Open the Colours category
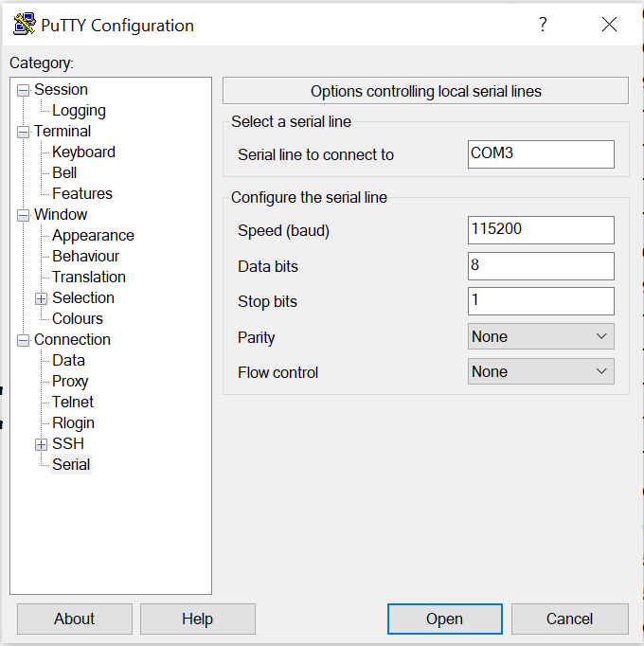The image size is (644, 646). click(77, 319)
